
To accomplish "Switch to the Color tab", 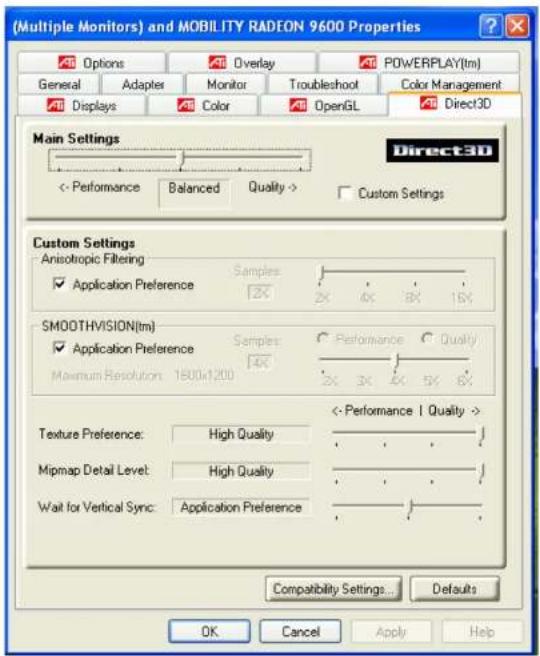I will click(x=203, y=105).
